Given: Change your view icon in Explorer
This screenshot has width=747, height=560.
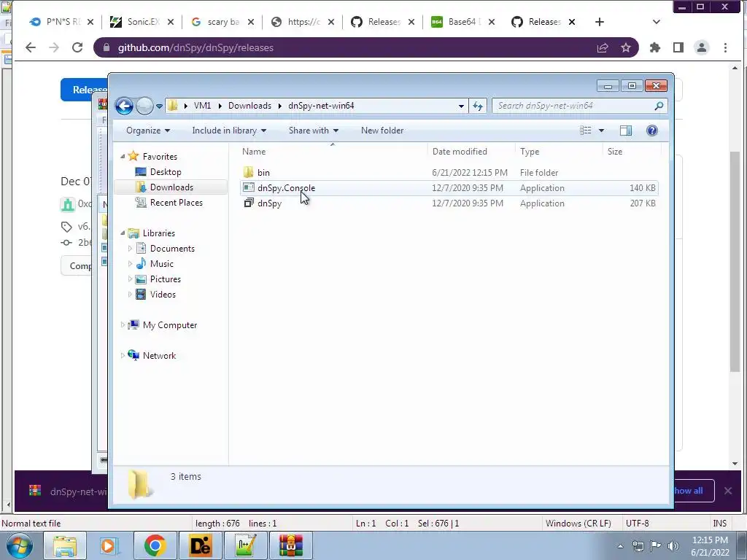Looking at the screenshot, I should click(586, 131).
